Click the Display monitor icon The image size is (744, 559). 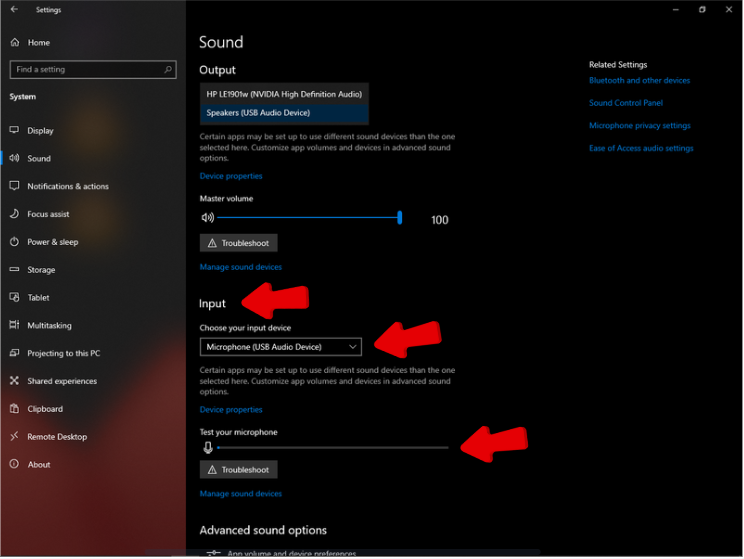(15, 131)
